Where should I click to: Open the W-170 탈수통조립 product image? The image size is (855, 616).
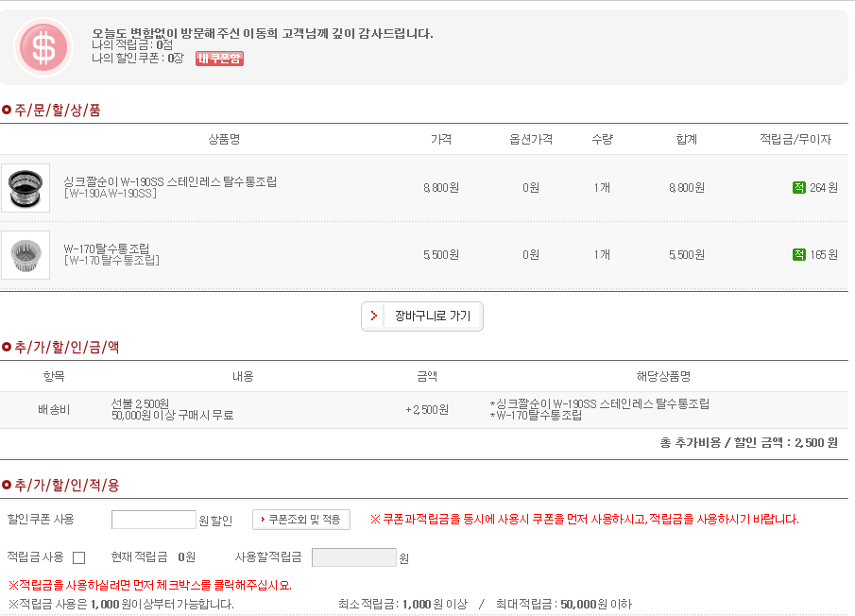(x=26, y=255)
